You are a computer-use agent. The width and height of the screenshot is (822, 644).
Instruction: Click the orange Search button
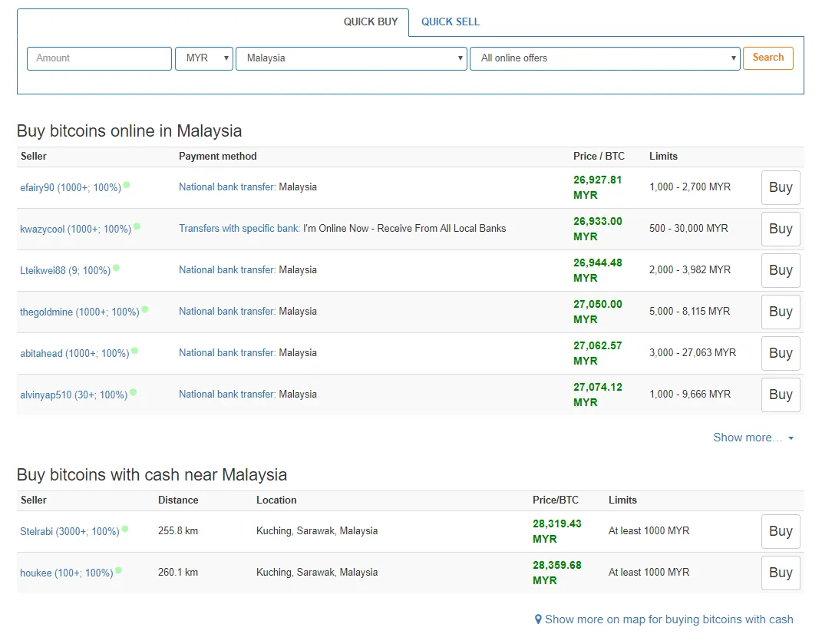(x=768, y=58)
